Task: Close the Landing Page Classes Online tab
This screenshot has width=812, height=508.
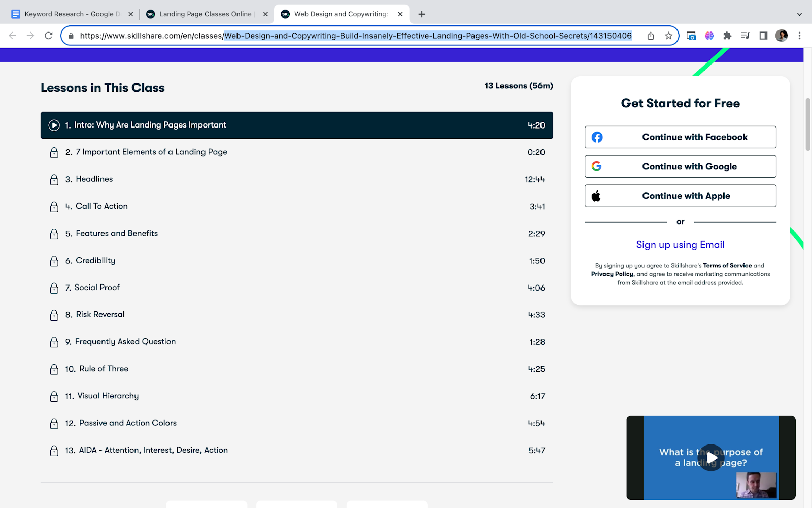Action: (x=265, y=14)
